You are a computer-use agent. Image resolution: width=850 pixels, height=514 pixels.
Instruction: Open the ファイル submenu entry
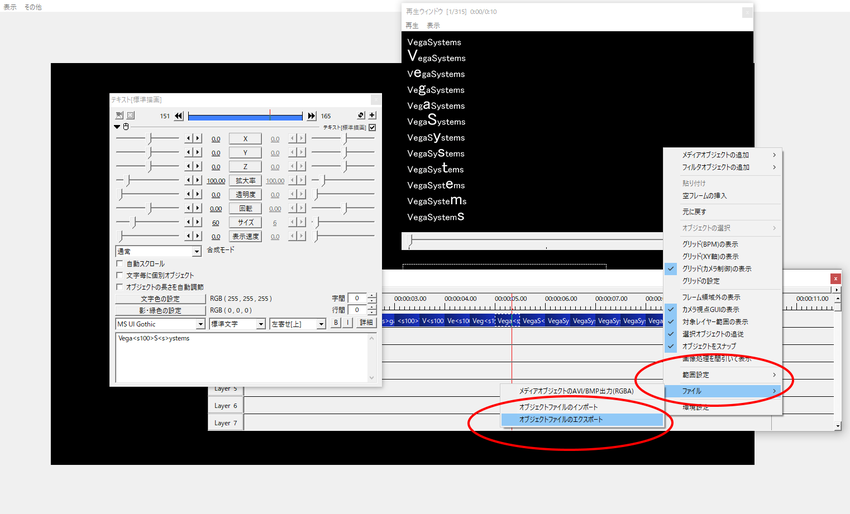(723, 391)
